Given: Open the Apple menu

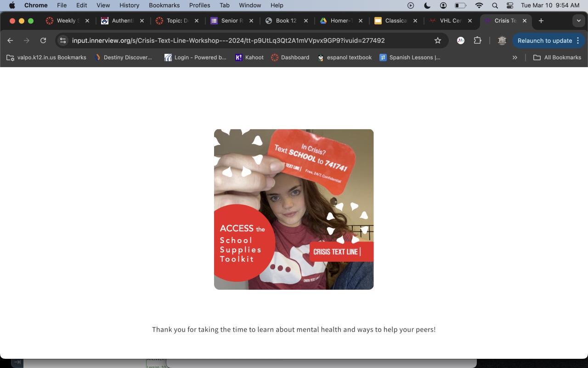Looking at the screenshot, I should coord(12,6).
